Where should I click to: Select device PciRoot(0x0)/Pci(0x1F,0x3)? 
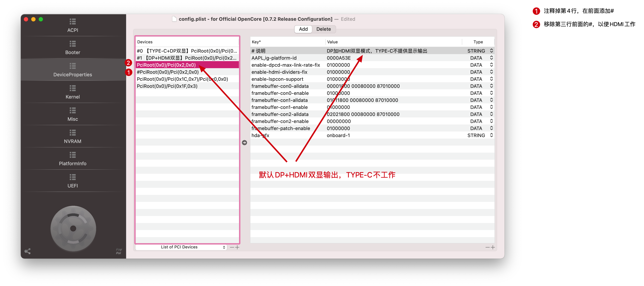(x=167, y=86)
